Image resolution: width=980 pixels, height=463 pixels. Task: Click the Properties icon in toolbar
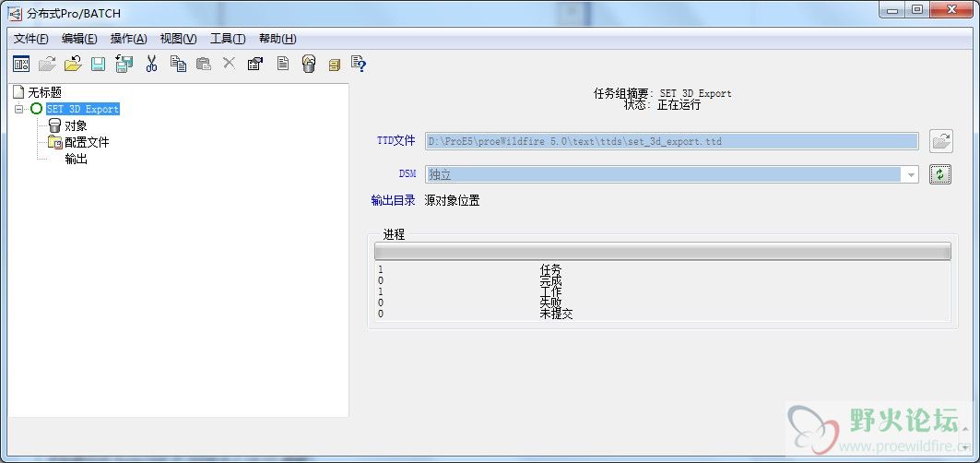pyautogui.click(x=255, y=64)
